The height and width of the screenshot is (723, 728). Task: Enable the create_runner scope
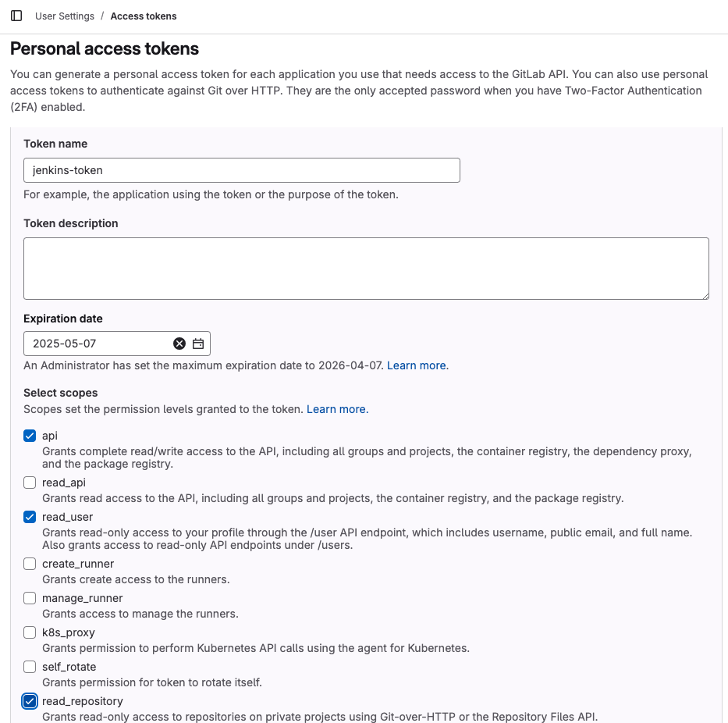pos(30,564)
